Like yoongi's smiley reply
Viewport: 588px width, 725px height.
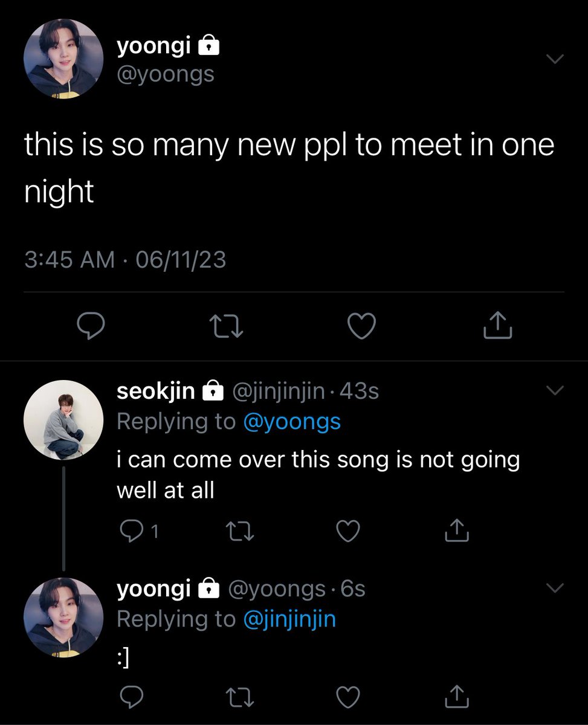(347, 697)
